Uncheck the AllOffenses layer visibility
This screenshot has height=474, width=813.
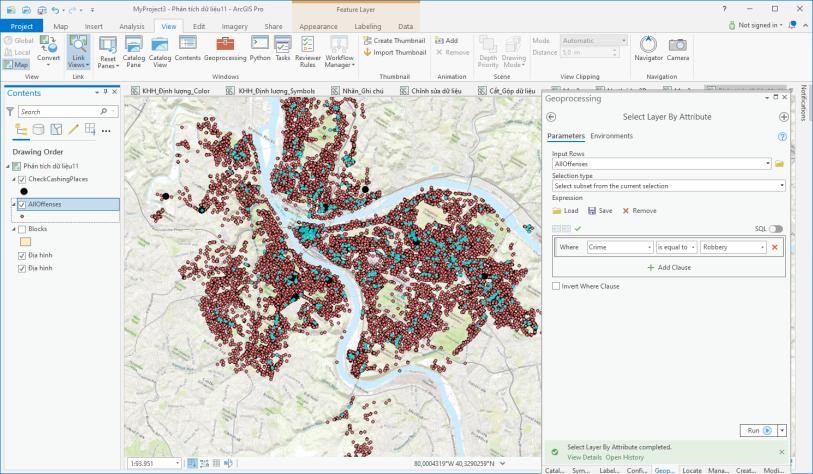[22, 205]
